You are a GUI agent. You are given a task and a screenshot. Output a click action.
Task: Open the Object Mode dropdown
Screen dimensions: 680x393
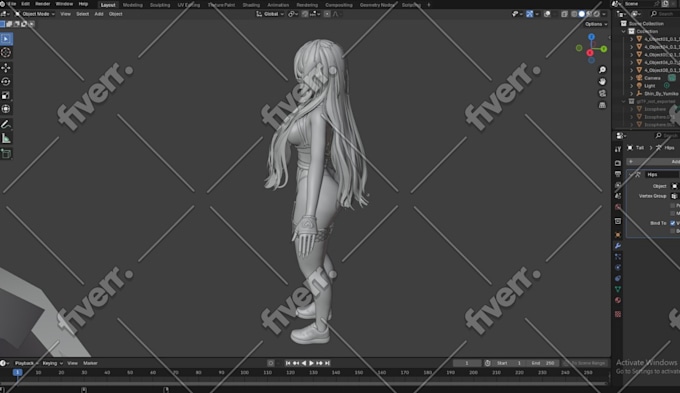coord(35,14)
